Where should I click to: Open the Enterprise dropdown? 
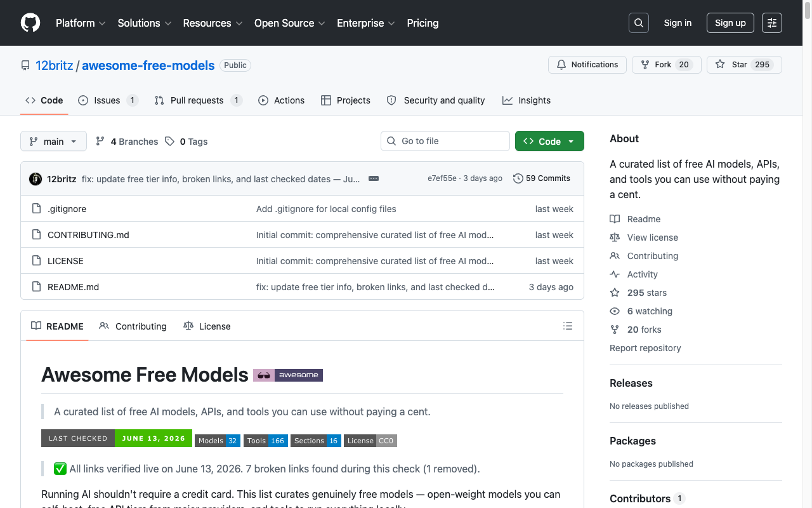coord(366,23)
